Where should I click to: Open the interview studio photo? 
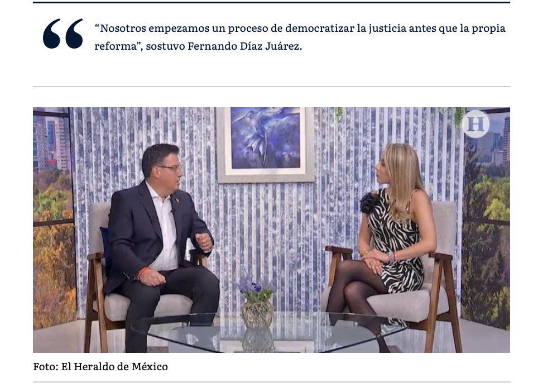(x=271, y=230)
